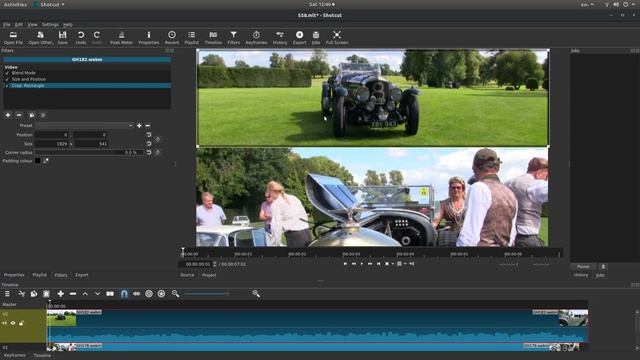Open the Preset dropdown

point(84,126)
